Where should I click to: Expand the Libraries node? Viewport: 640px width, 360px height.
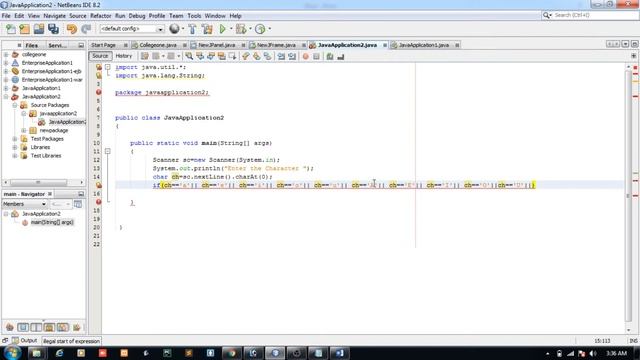[15, 147]
